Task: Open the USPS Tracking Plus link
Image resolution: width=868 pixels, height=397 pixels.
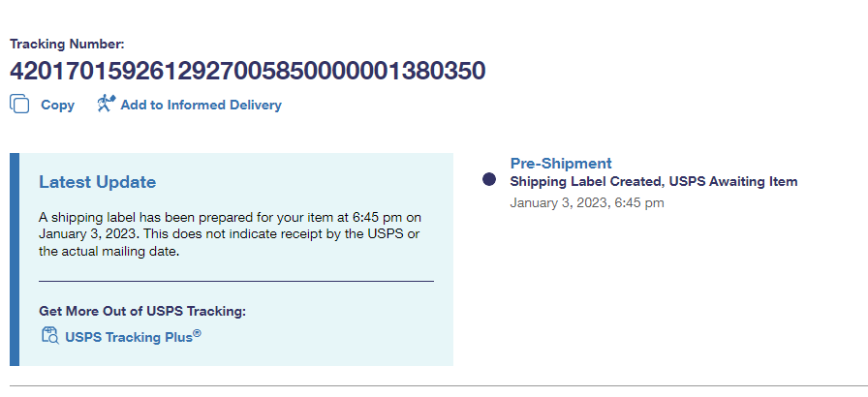Action: 128,338
